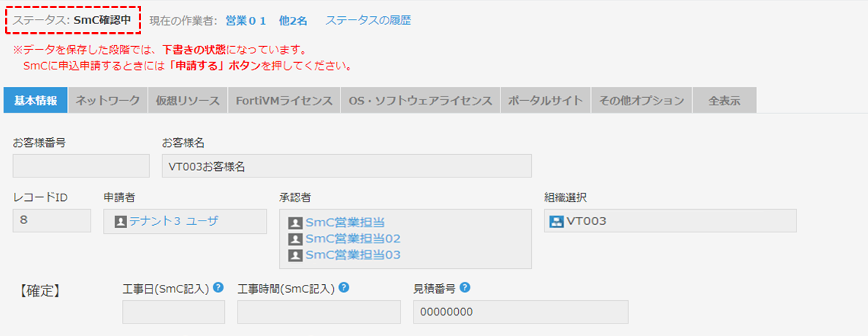Click help icon next to 見積番号

(x=465, y=287)
